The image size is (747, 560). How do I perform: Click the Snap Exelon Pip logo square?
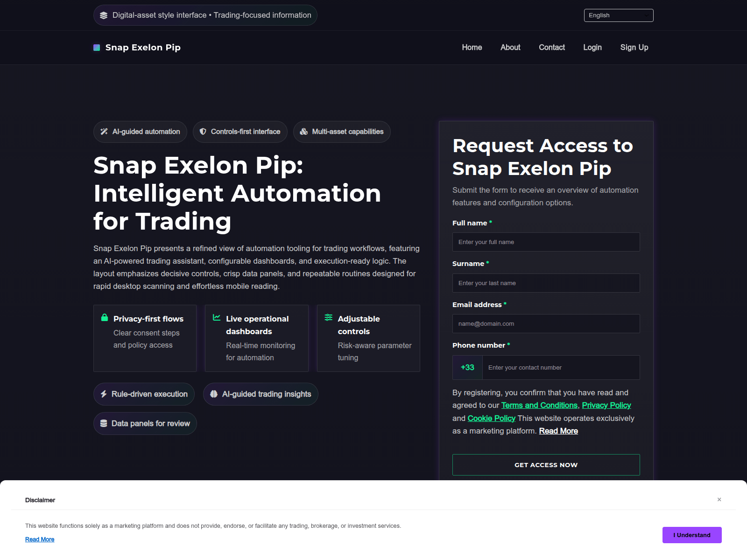coord(97,48)
